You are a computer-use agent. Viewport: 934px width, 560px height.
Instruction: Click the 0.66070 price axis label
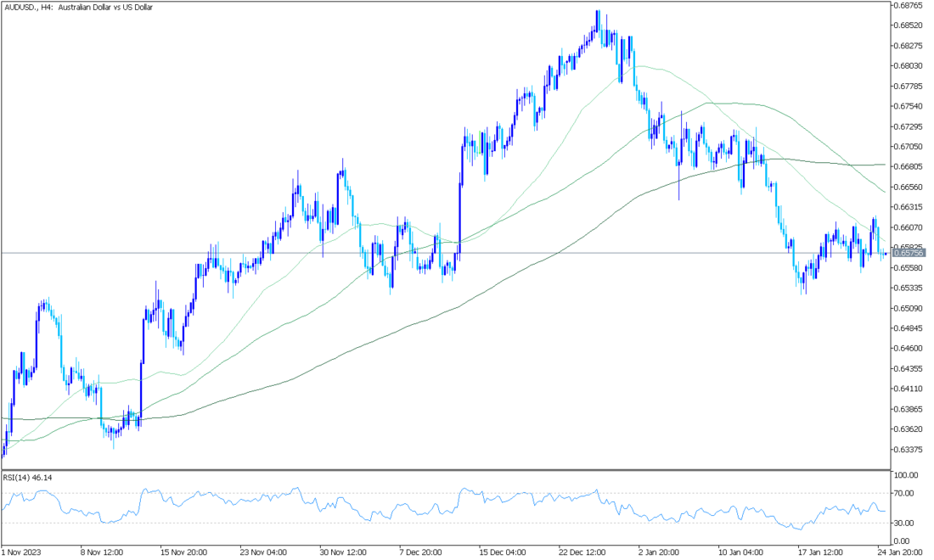pyautogui.click(x=909, y=227)
